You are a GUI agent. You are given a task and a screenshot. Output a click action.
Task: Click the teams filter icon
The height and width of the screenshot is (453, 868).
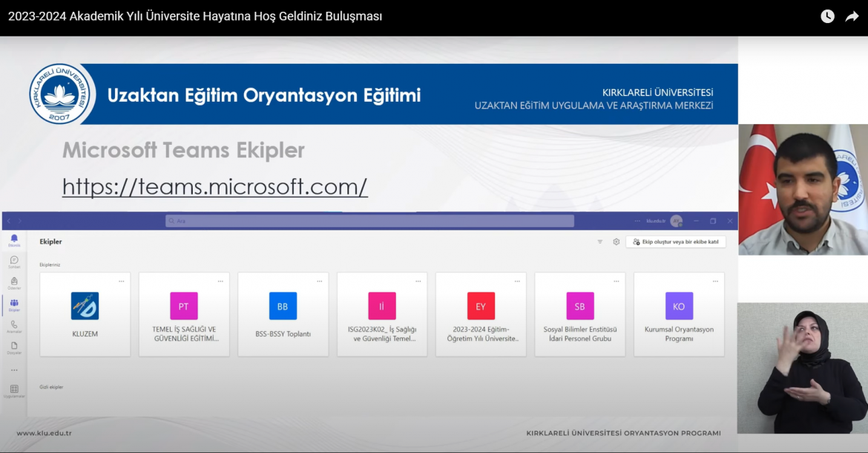click(x=600, y=242)
